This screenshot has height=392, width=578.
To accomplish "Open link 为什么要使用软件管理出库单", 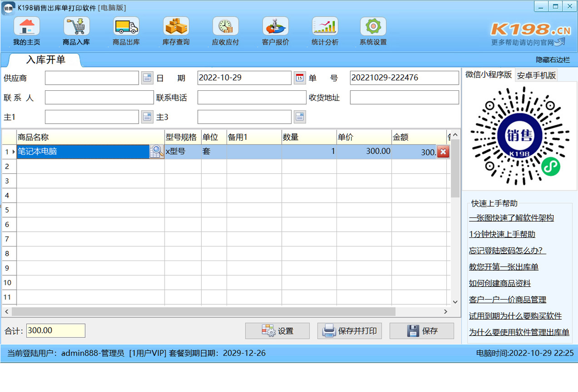I will [519, 332].
